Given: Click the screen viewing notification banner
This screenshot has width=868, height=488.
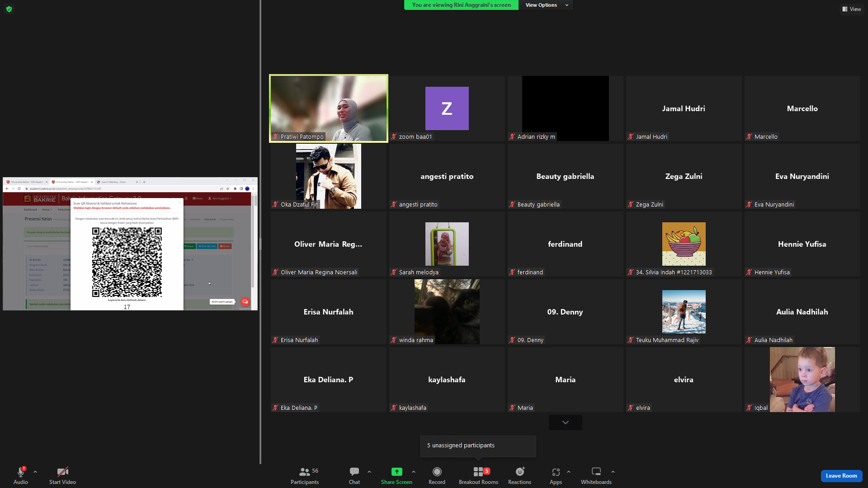Looking at the screenshot, I should (461, 5).
